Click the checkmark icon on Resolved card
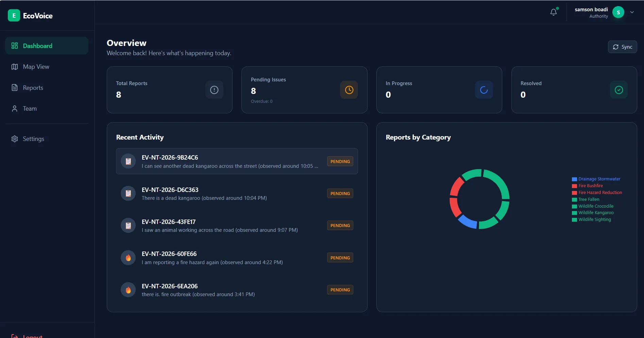The width and height of the screenshot is (644, 338). pos(618,90)
